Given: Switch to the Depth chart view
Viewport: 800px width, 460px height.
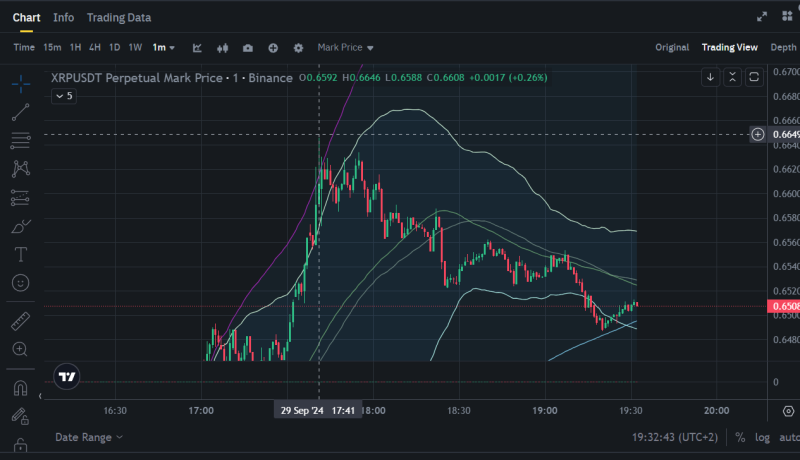Looking at the screenshot, I should click(783, 47).
